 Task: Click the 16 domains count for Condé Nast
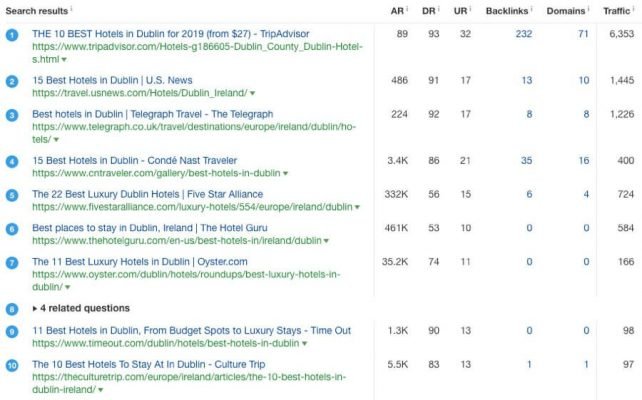coord(583,160)
